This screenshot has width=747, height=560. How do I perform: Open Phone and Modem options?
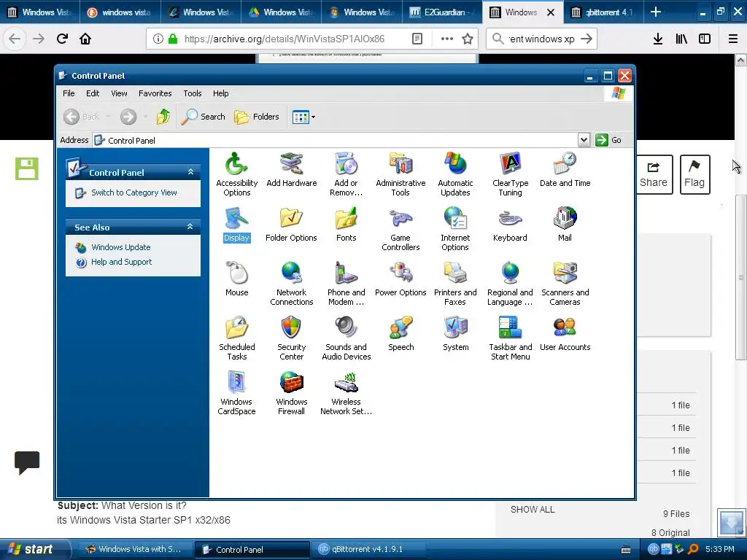tap(346, 284)
